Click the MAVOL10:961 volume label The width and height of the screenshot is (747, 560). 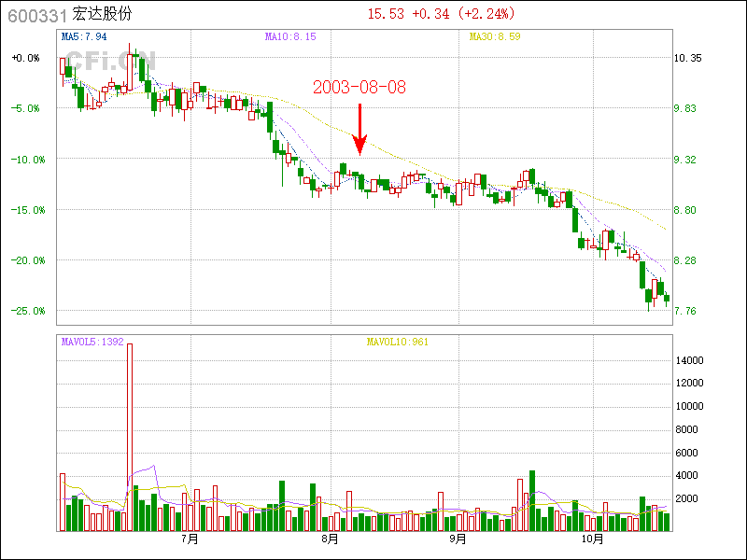coord(398,342)
